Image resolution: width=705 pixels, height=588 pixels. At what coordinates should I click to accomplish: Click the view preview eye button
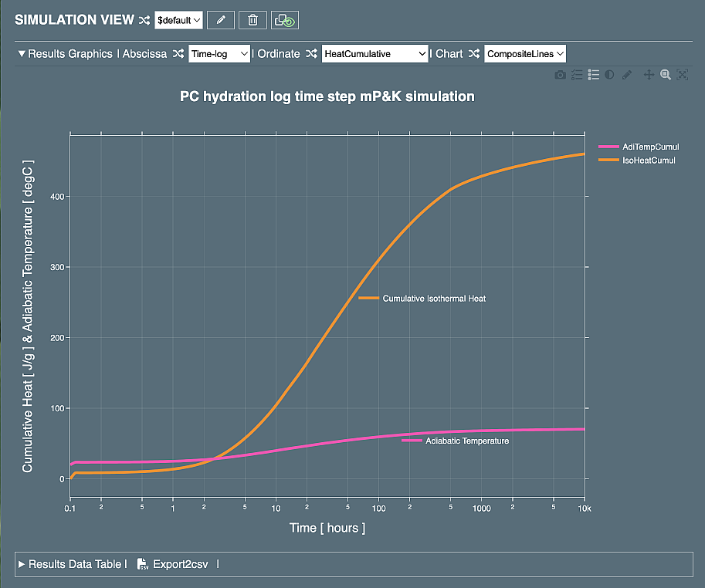285,20
